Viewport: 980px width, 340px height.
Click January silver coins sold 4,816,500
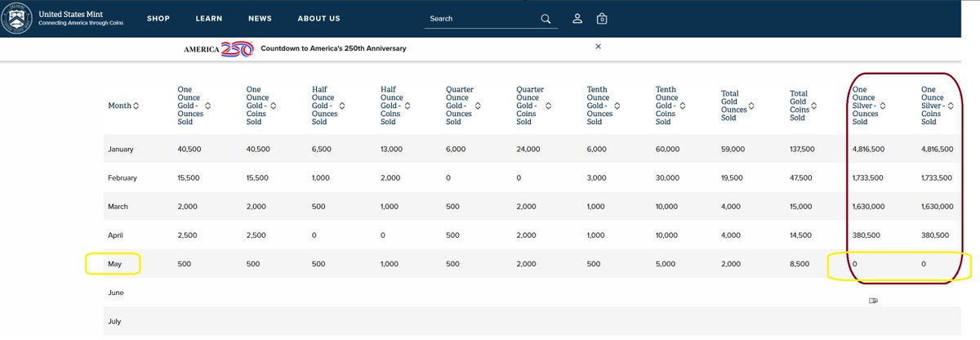pos(938,150)
